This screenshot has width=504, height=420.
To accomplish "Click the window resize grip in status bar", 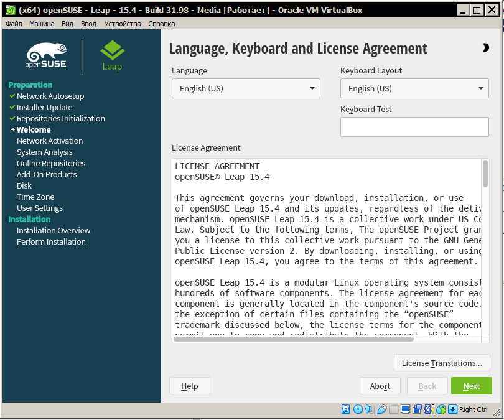I will pyautogui.click(x=497, y=411).
